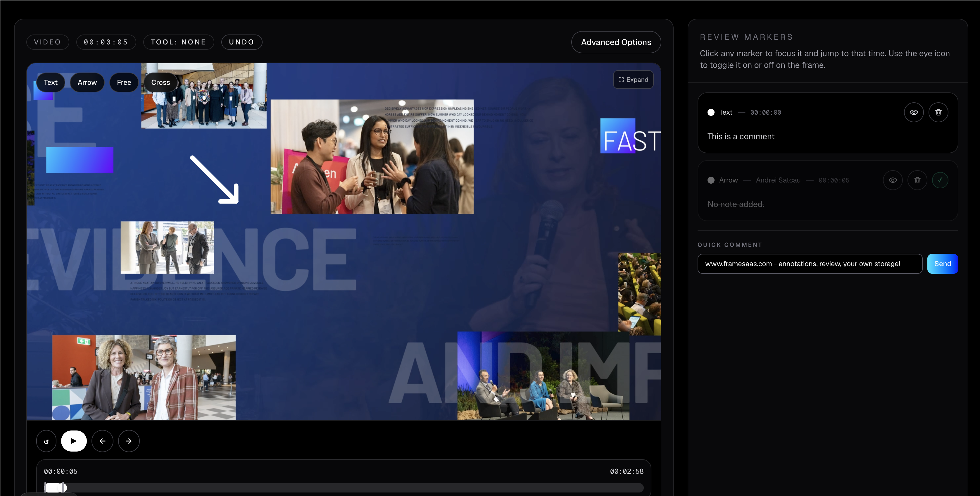Delete the Text review marker
Screen dimensions: 980x496
938,112
